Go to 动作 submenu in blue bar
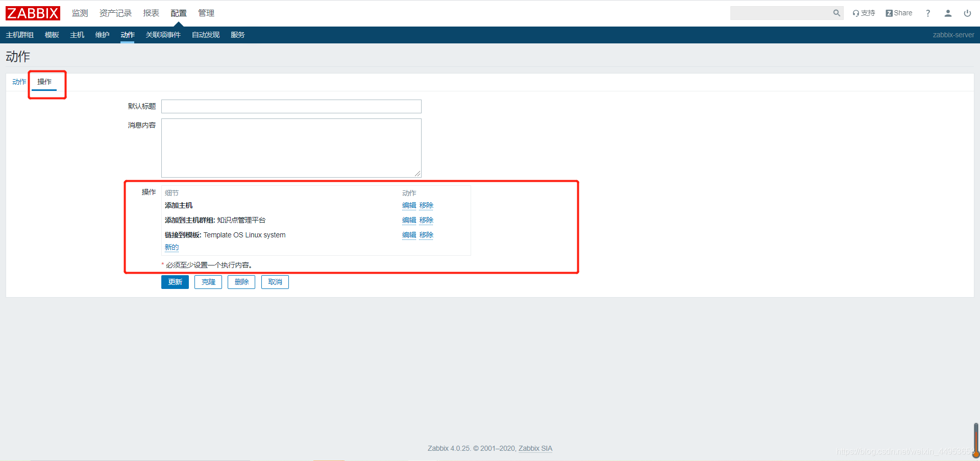Image resolution: width=980 pixels, height=461 pixels. 128,35
